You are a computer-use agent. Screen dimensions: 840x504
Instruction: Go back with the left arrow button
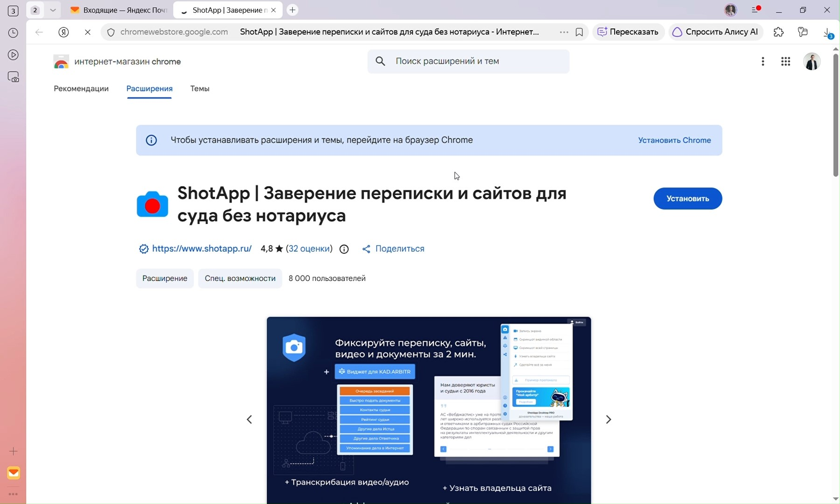tap(39, 33)
